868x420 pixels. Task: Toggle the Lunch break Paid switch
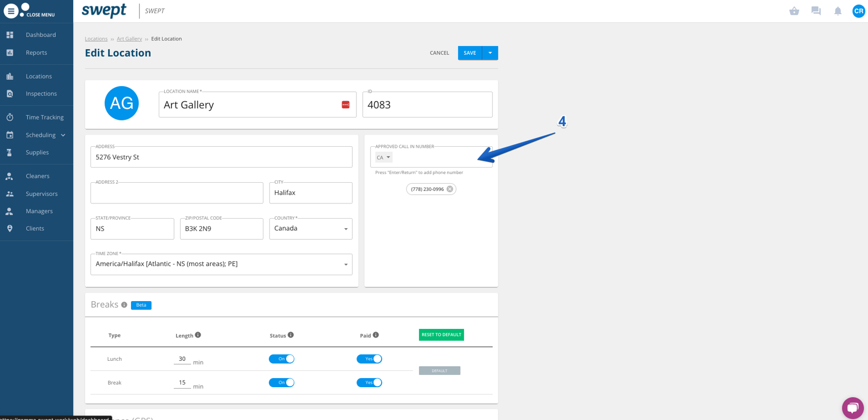point(369,359)
